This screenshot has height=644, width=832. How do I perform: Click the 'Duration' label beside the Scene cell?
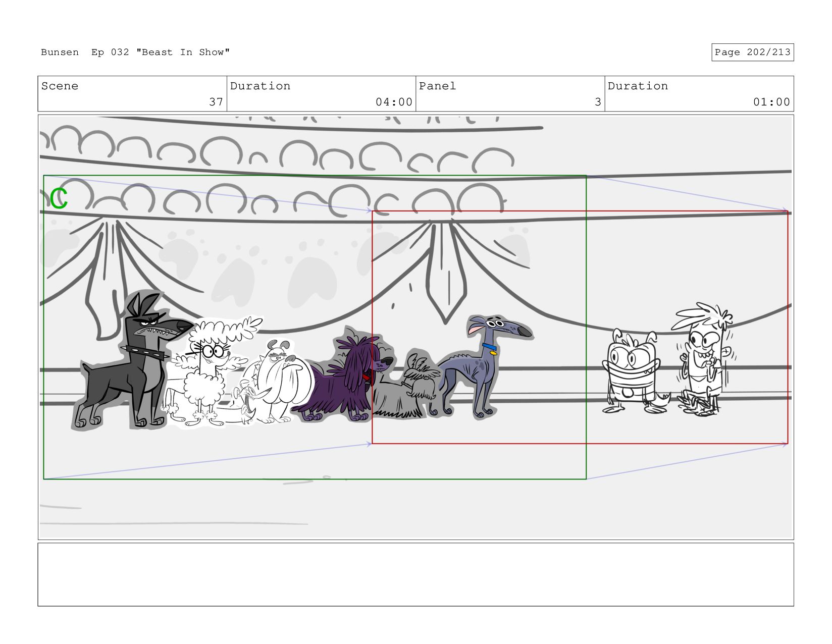[x=260, y=86]
